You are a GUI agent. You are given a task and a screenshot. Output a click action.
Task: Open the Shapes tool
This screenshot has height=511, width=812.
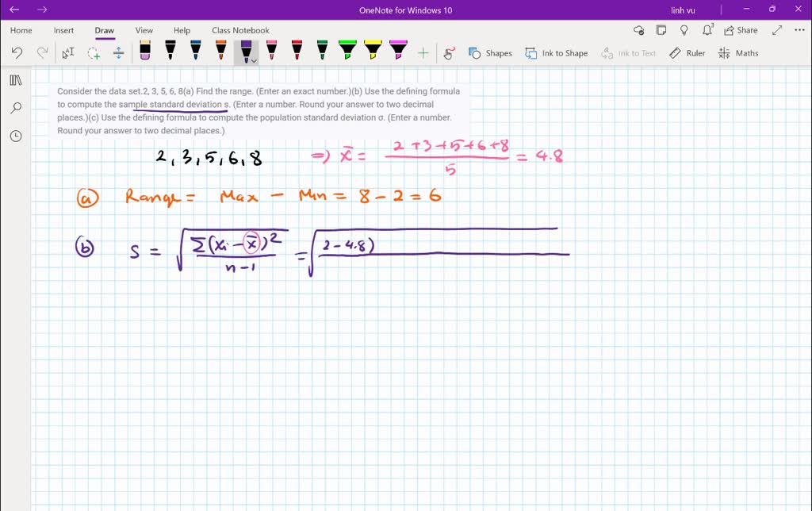click(x=490, y=53)
